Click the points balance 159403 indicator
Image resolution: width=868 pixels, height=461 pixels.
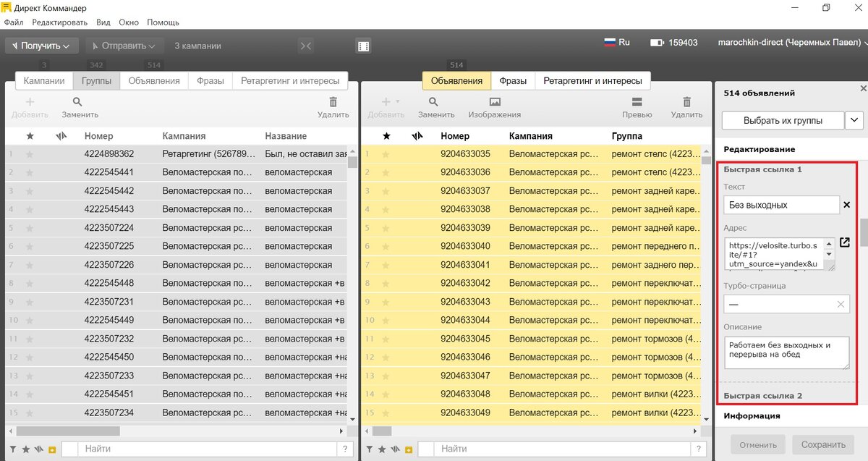pos(673,43)
